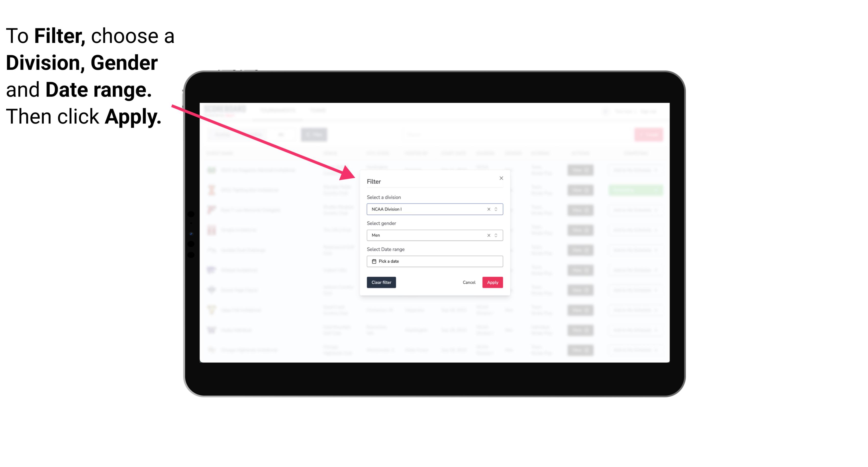Viewport: 868px width, 467px height.
Task: Click the Apply button to confirm filter
Action: [x=492, y=283]
